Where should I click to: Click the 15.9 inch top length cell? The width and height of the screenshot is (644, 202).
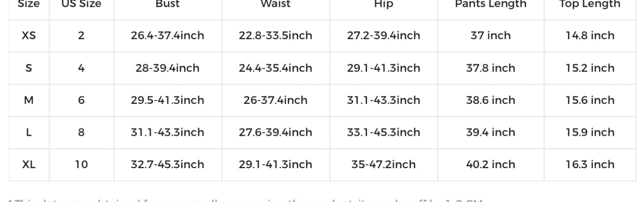[x=590, y=132]
